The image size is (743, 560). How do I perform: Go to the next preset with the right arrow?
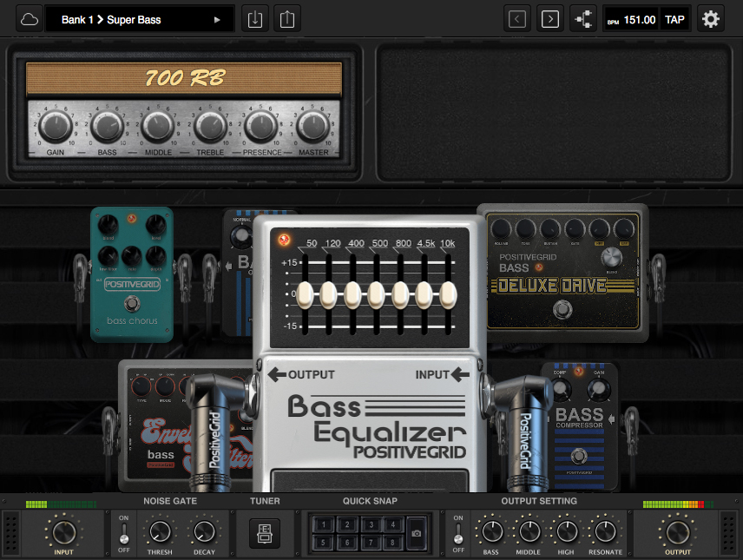(x=549, y=18)
